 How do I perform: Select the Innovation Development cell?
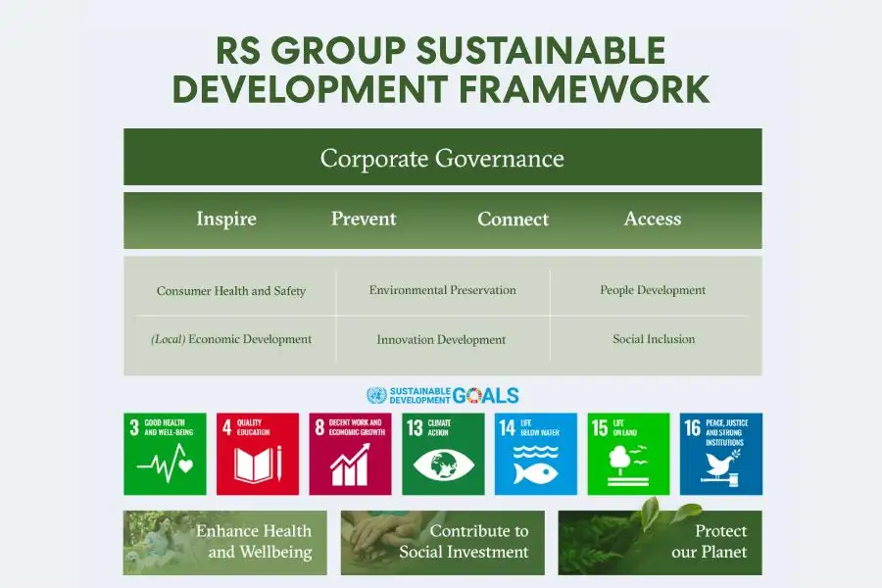[441, 340]
